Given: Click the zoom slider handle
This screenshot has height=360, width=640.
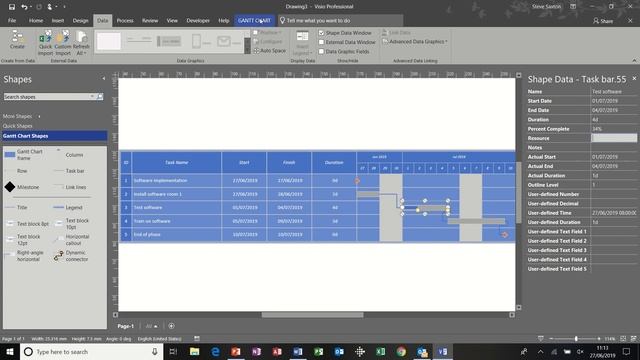Looking at the screenshot, I should [576, 338].
